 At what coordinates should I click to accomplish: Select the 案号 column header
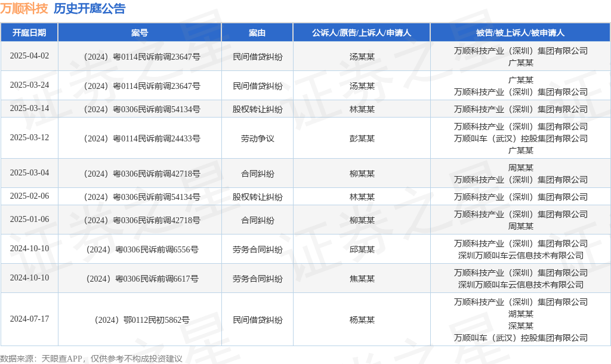(x=140, y=33)
